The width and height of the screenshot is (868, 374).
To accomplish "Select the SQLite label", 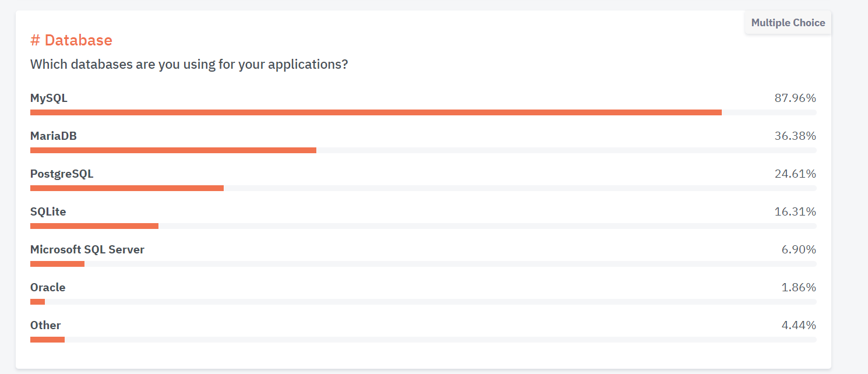I will pos(48,211).
